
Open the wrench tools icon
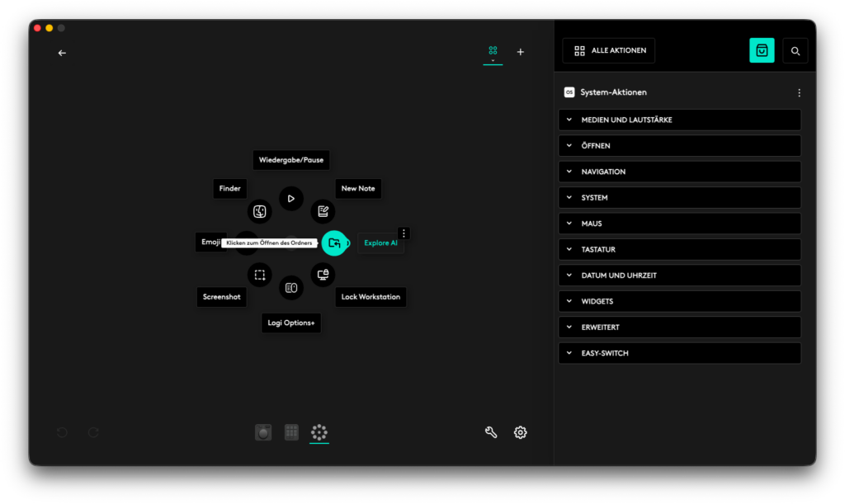pos(491,432)
